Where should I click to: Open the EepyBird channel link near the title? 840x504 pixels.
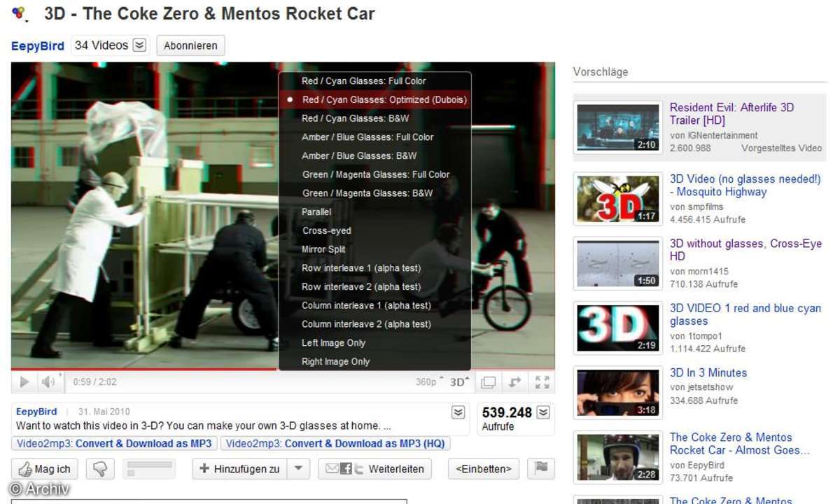click(38, 46)
